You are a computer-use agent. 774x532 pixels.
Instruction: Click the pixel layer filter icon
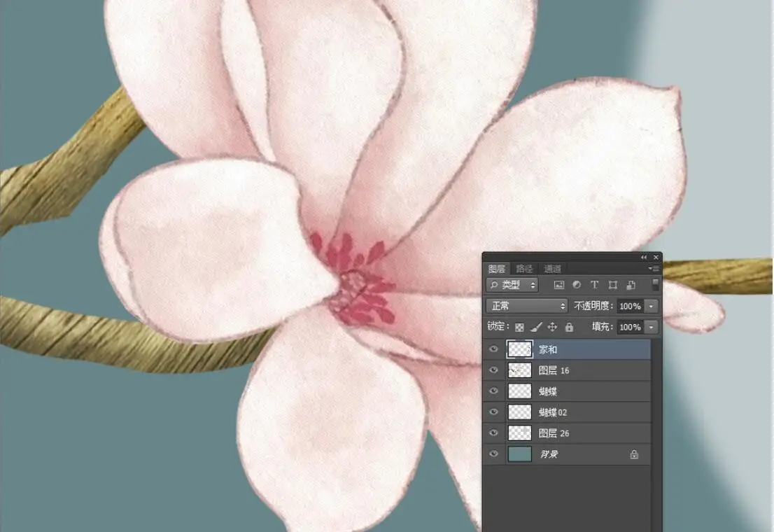pyautogui.click(x=558, y=285)
